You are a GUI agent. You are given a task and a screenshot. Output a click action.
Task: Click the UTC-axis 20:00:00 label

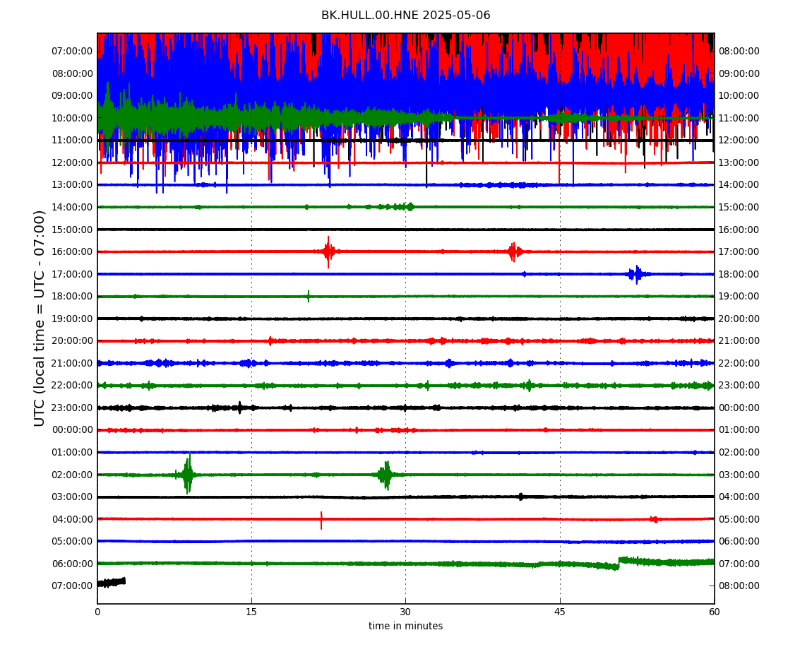[x=72, y=341]
